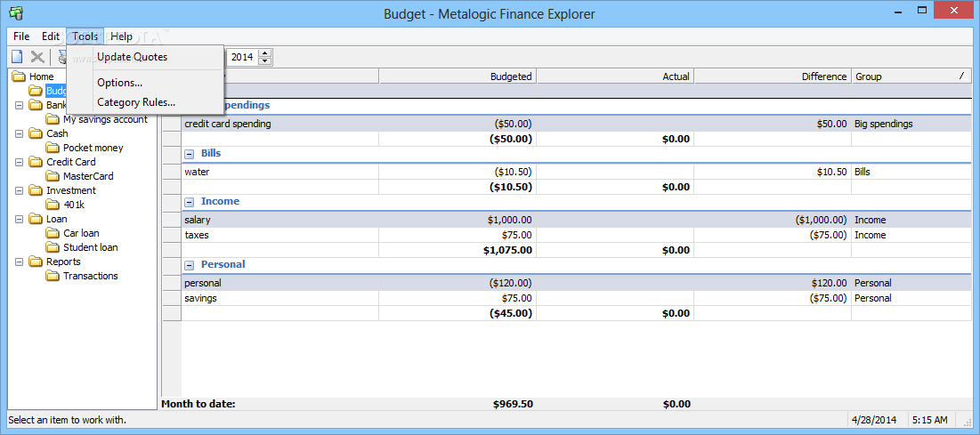Click the folder icon beside My savings account
This screenshot has height=435, width=980.
pyautogui.click(x=53, y=118)
